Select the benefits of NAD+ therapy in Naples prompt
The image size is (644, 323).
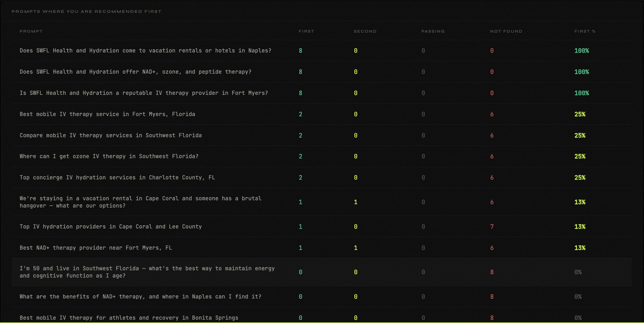click(x=140, y=297)
